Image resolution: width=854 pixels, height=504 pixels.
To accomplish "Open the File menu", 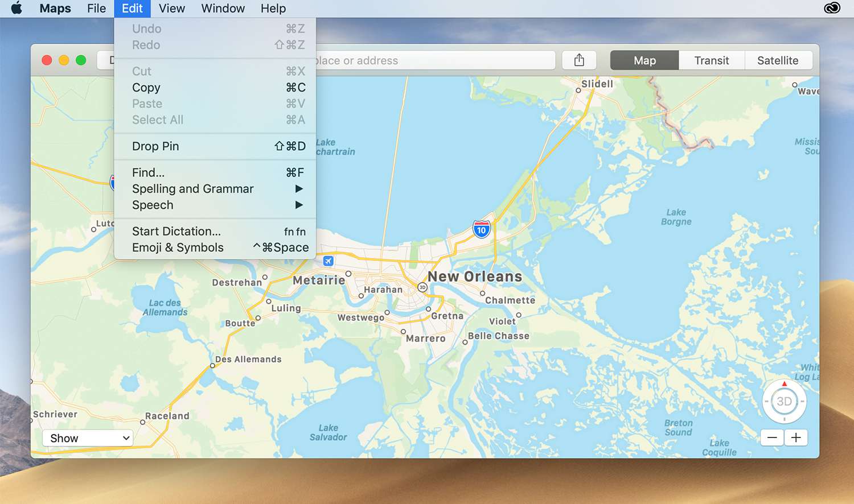I will [x=96, y=9].
